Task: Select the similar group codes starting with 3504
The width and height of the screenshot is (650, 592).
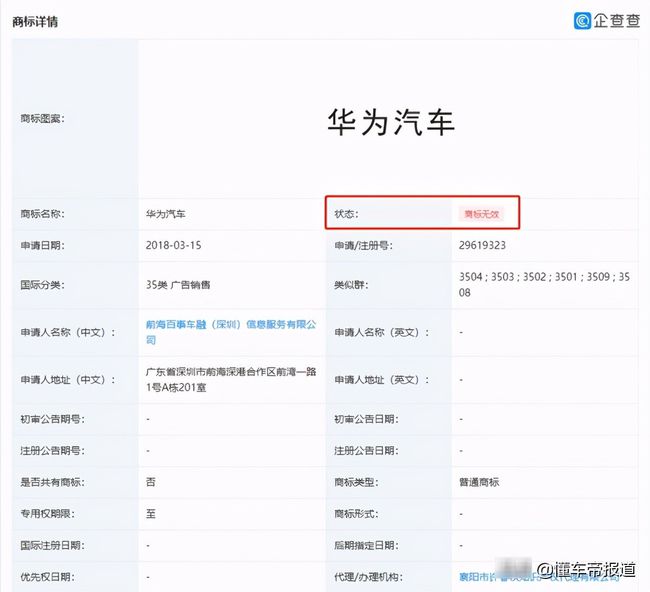Action: pos(544,284)
